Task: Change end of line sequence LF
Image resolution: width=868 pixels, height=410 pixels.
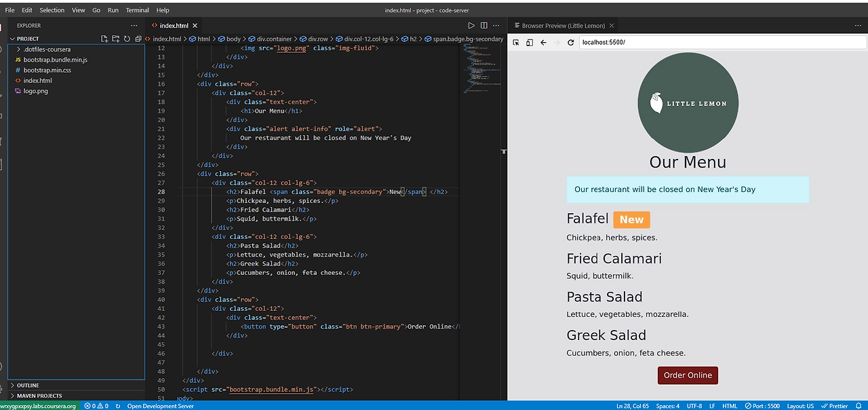Action: click(x=712, y=406)
